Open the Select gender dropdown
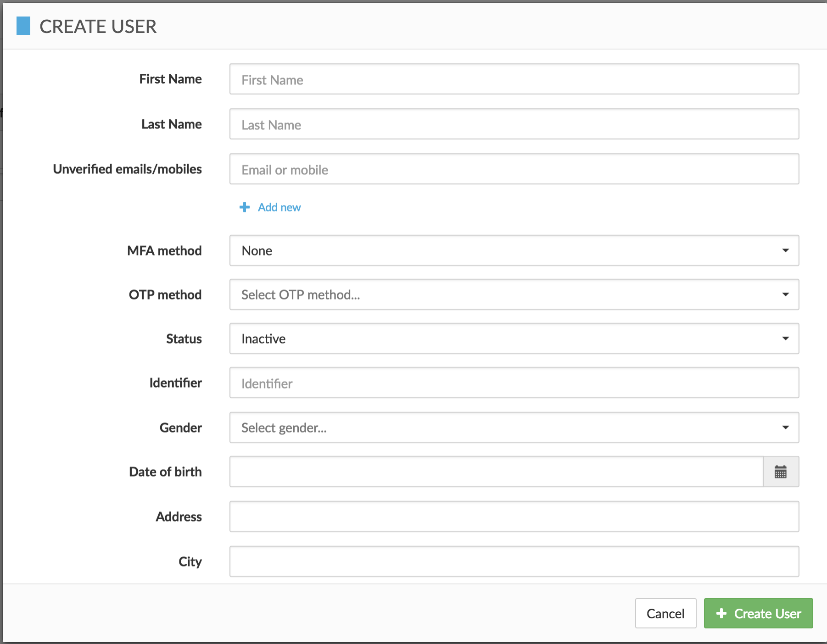 click(x=514, y=427)
